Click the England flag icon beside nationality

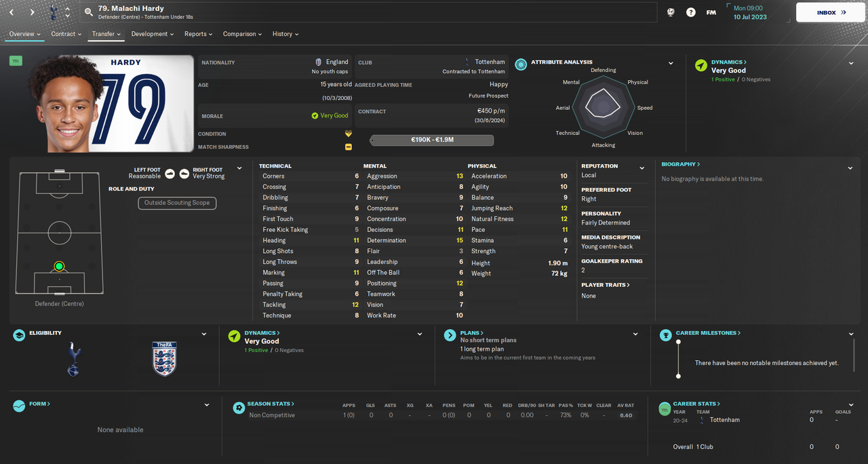coord(319,62)
